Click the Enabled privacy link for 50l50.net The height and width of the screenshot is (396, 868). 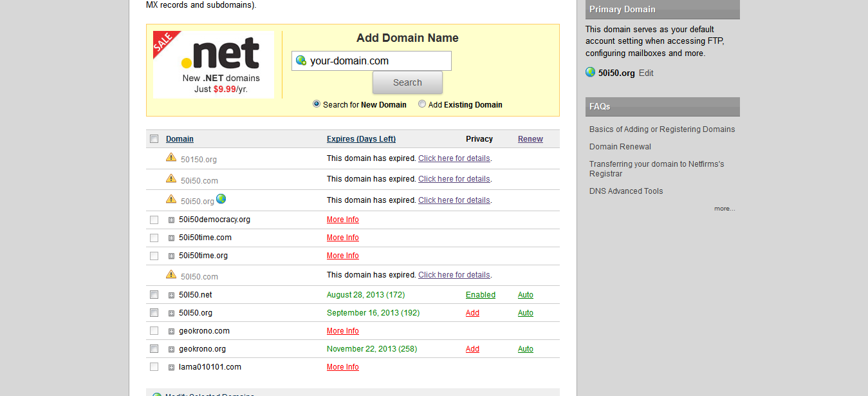[x=481, y=295]
